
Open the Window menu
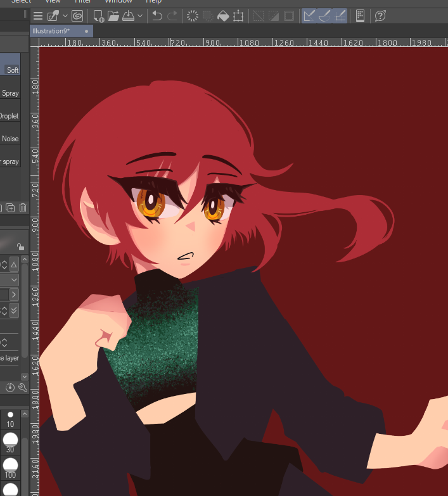click(x=118, y=1)
